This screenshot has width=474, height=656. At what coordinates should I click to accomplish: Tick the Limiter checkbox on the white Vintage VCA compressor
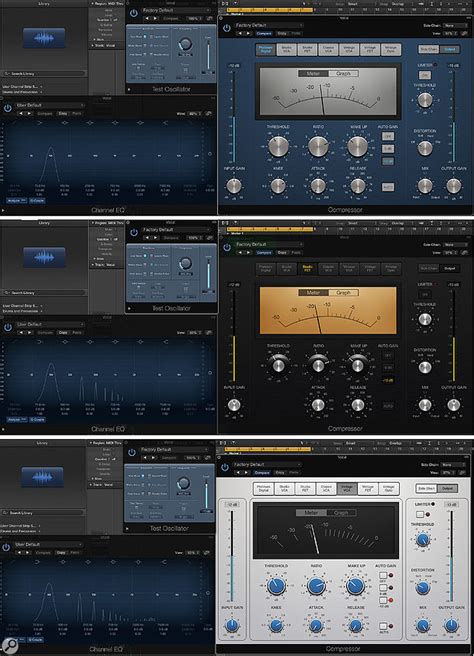tap(420, 514)
